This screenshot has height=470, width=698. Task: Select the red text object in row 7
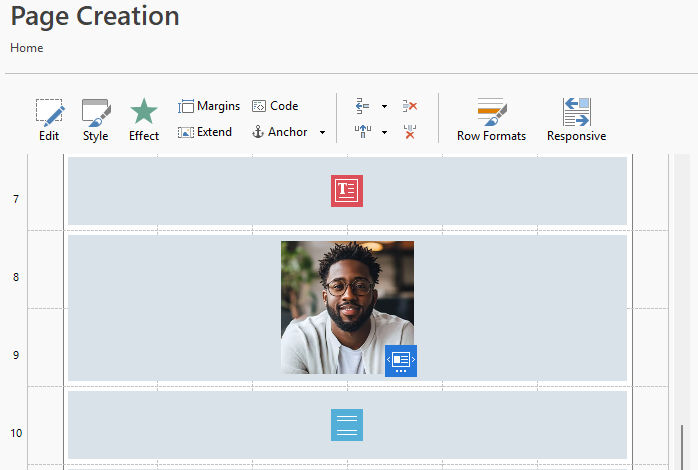point(347,191)
